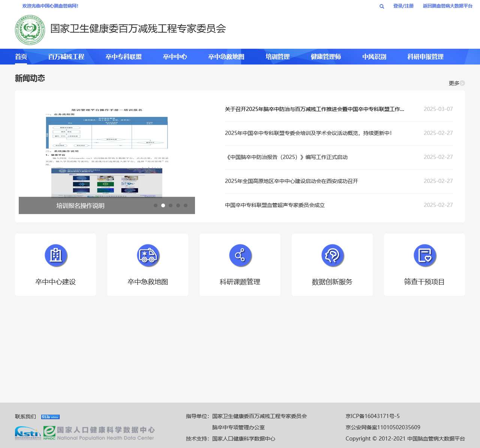Open the 卒中急救地图 ambulance icon

point(148,255)
